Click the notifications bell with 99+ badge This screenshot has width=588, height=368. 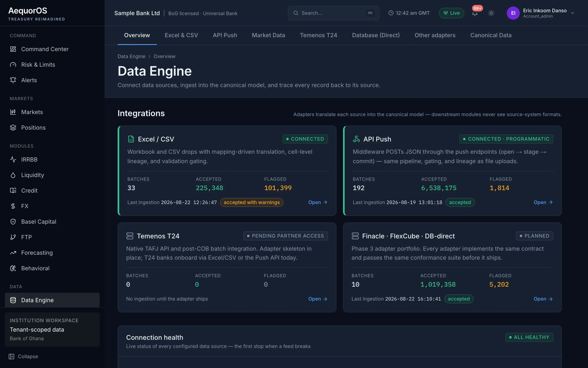[475, 13]
